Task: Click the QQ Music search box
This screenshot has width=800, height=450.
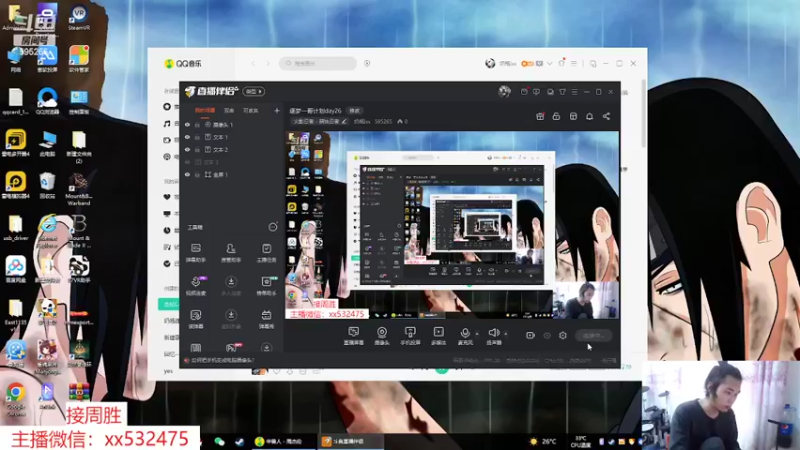Action: (x=317, y=63)
